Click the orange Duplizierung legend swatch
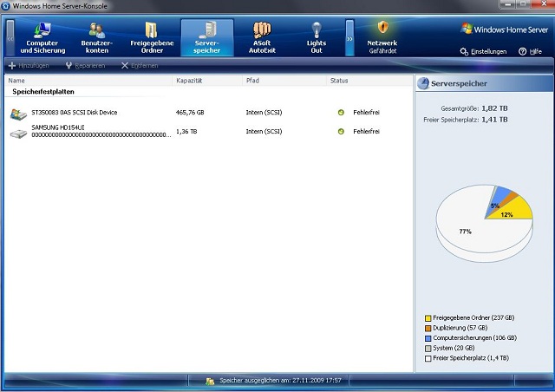Image resolution: width=555 pixels, height=392 pixels. (428, 329)
